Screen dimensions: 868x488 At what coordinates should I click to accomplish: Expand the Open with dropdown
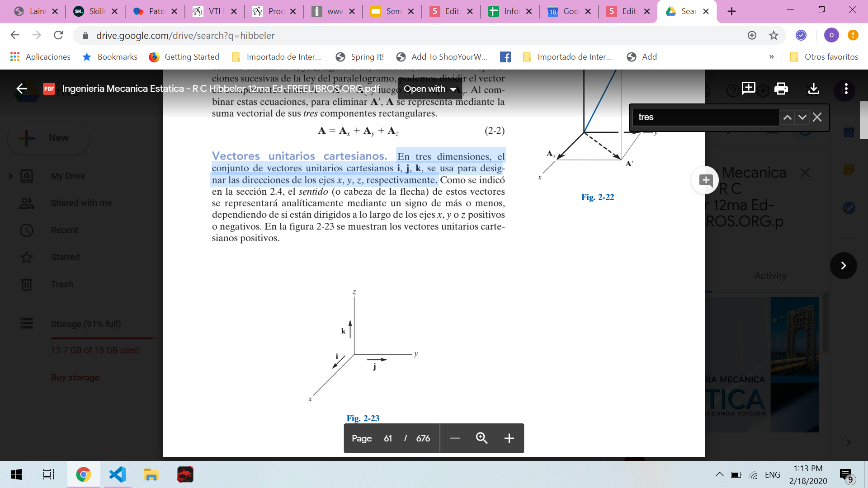[430, 89]
